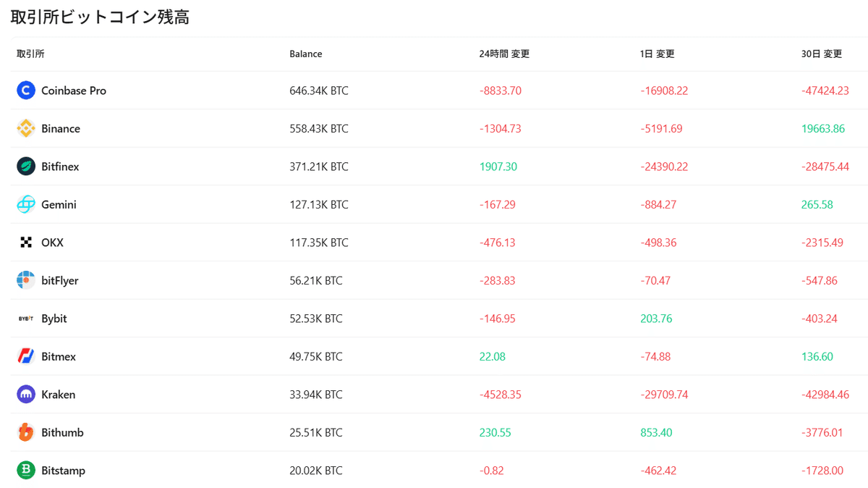
Task: Sort by the 1日 変更 column
Action: tap(657, 54)
